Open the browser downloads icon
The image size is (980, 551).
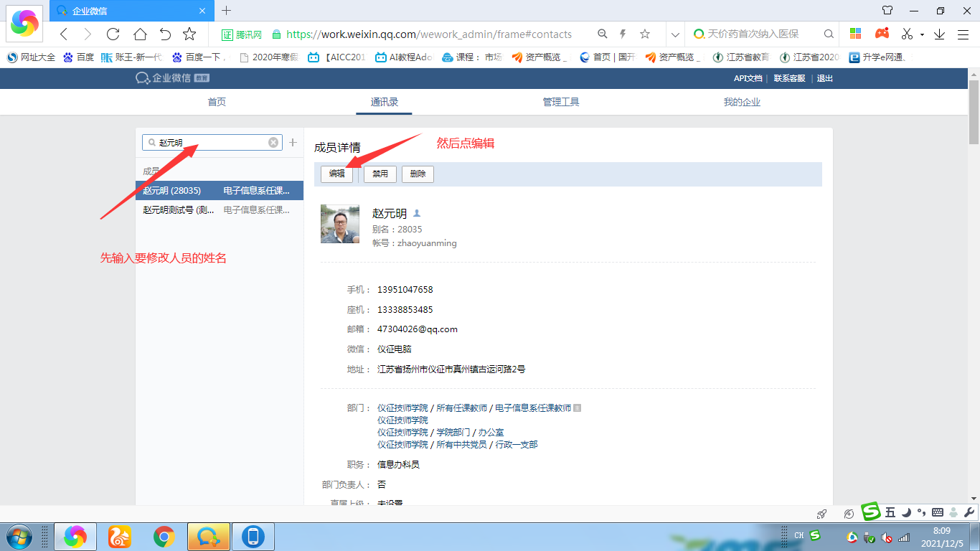tap(939, 34)
